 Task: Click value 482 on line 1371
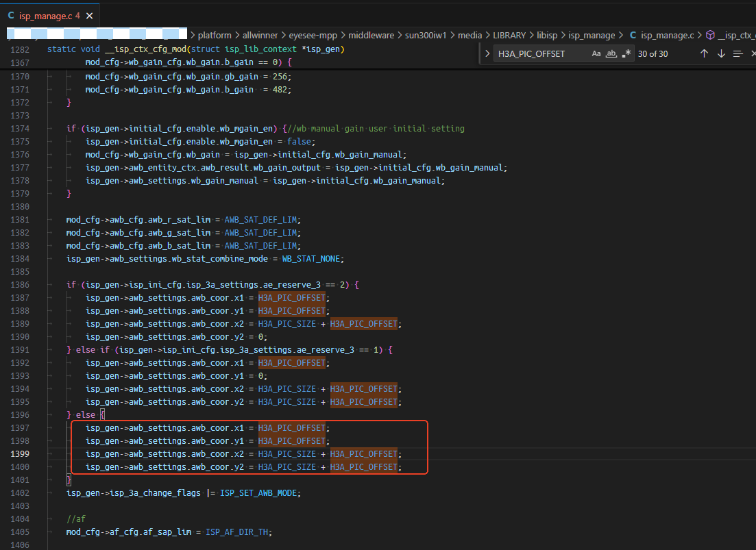[280, 90]
